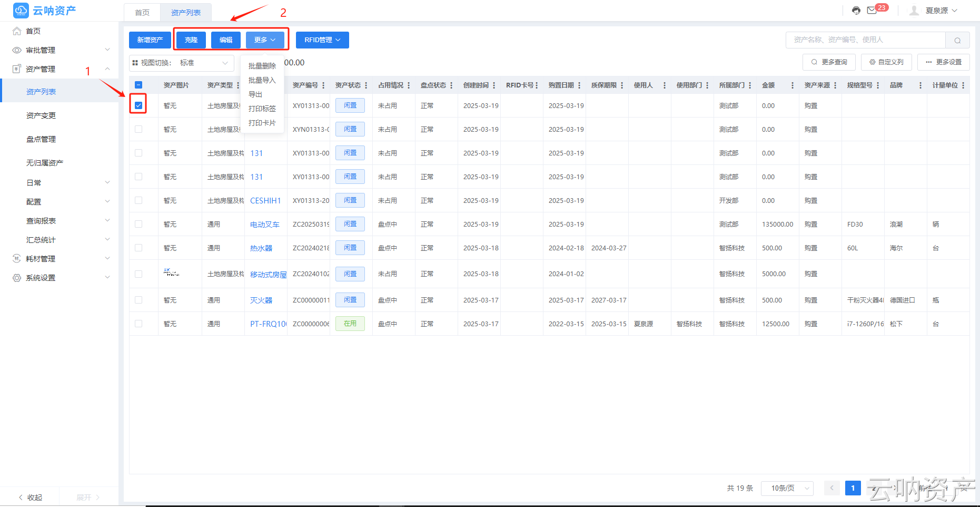Collapse sidebar with 收起

coord(31,498)
